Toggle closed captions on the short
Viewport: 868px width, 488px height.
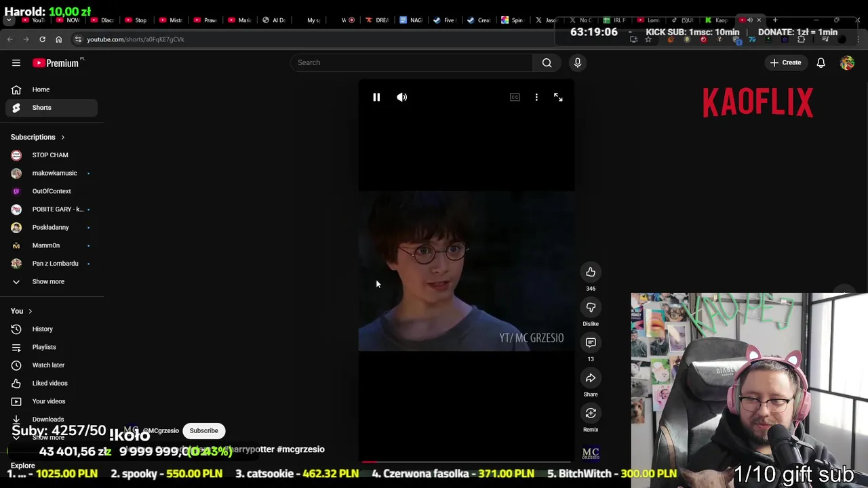pyautogui.click(x=515, y=97)
